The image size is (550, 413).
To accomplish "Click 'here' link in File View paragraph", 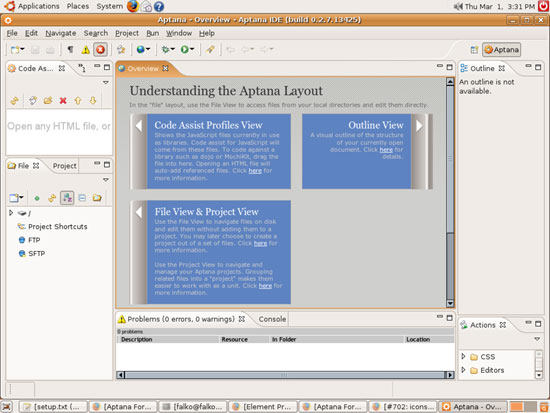I will (260, 243).
